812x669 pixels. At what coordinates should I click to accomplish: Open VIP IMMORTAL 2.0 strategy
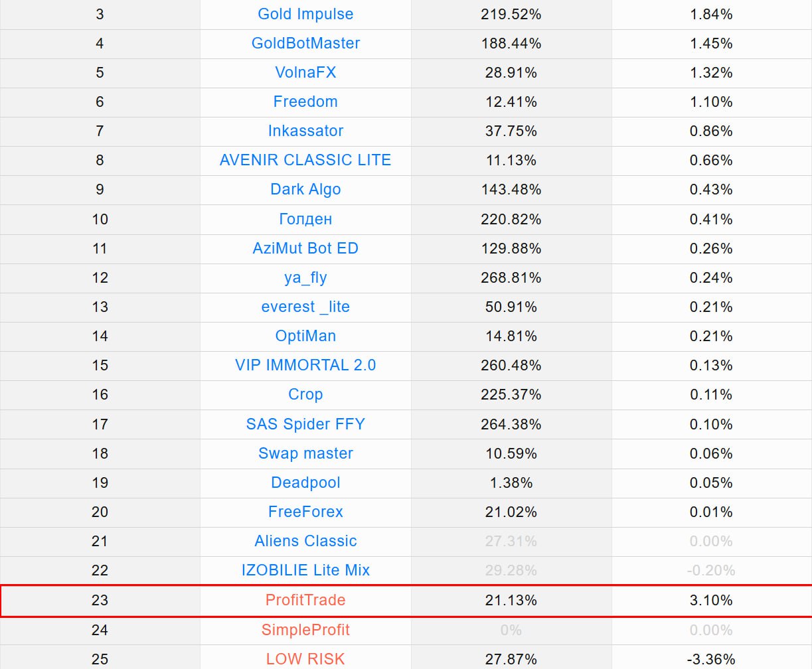click(x=305, y=365)
